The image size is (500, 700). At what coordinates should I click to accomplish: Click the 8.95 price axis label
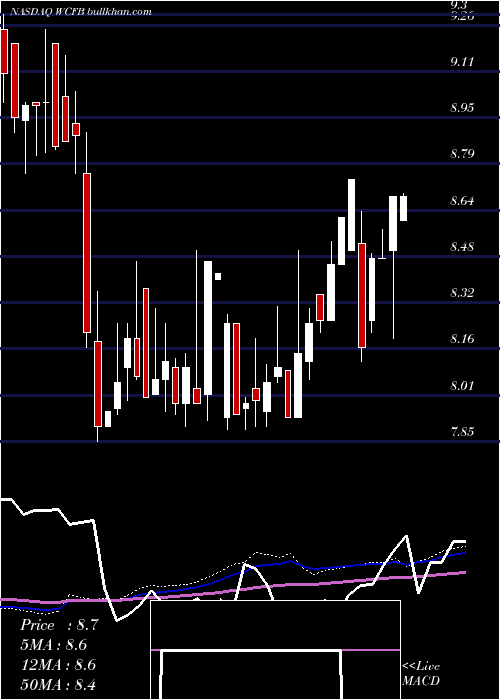[462, 108]
